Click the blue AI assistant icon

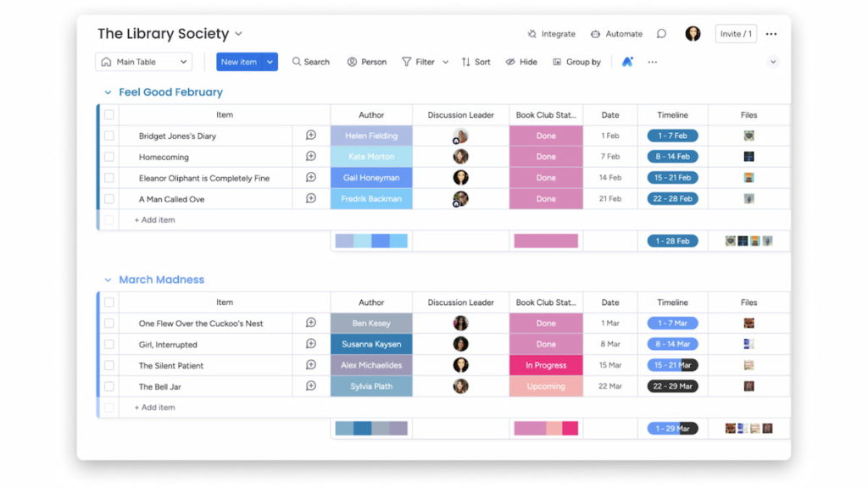627,62
